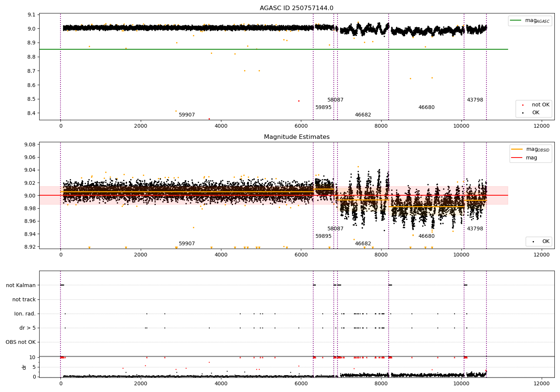The image size is (560, 392).
Task: Click the AGASC ID 250757144.0 plot title
Action: (x=296, y=8)
